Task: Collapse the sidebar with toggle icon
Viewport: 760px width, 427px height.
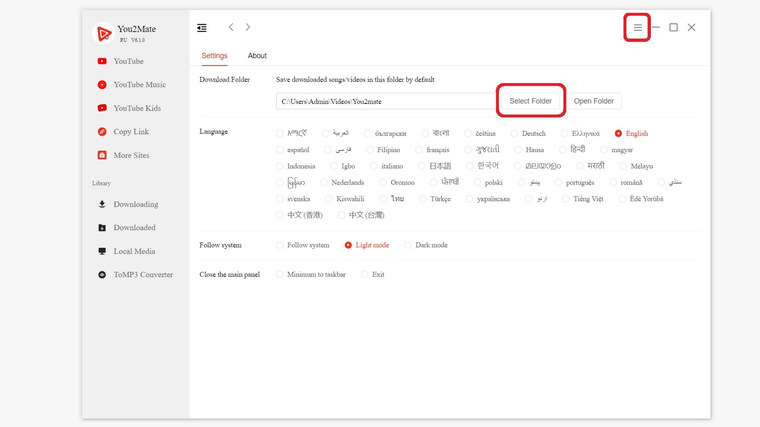Action: point(202,28)
